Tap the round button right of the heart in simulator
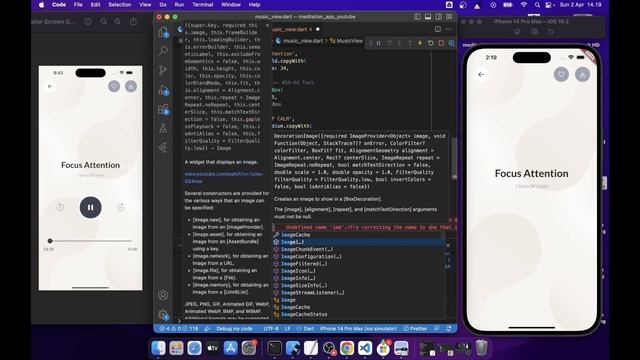The image size is (640, 360). click(582, 75)
